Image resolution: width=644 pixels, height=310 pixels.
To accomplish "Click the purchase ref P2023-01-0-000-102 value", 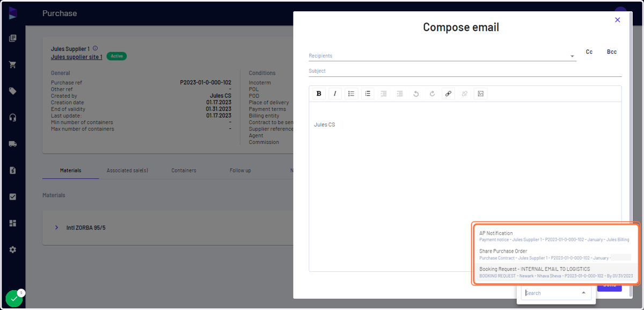I will (206, 83).
